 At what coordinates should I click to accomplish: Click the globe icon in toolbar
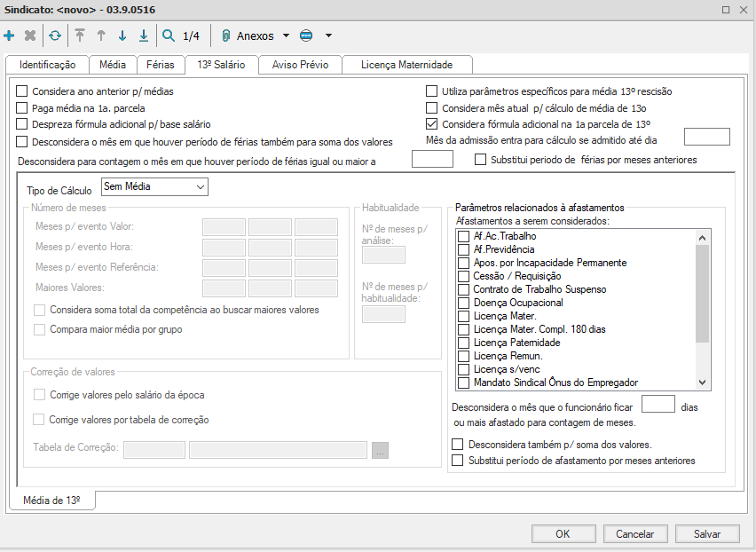pyautogui.click(x=306, y=36)
